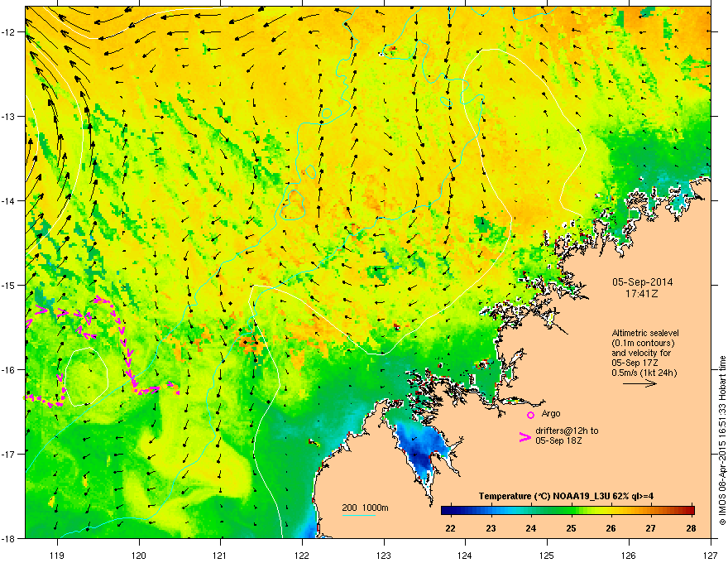This screenshot has width=728, height=563.
Task: Click the 'and velocity for' caption line
Action: 641,353
